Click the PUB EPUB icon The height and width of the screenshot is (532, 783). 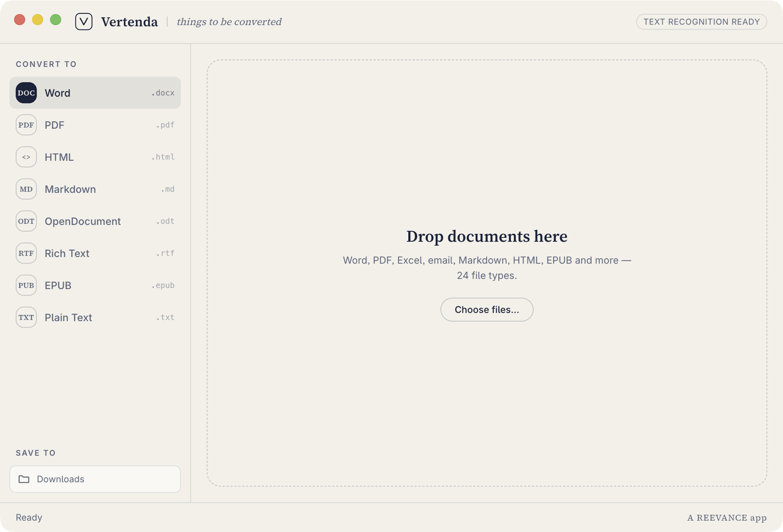tap(26, 285)
